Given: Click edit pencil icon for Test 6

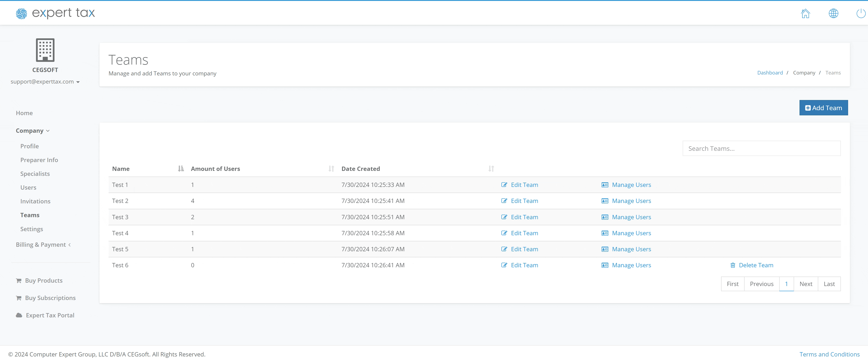Looking at the screenshot, I should click(x=504, y=265).
